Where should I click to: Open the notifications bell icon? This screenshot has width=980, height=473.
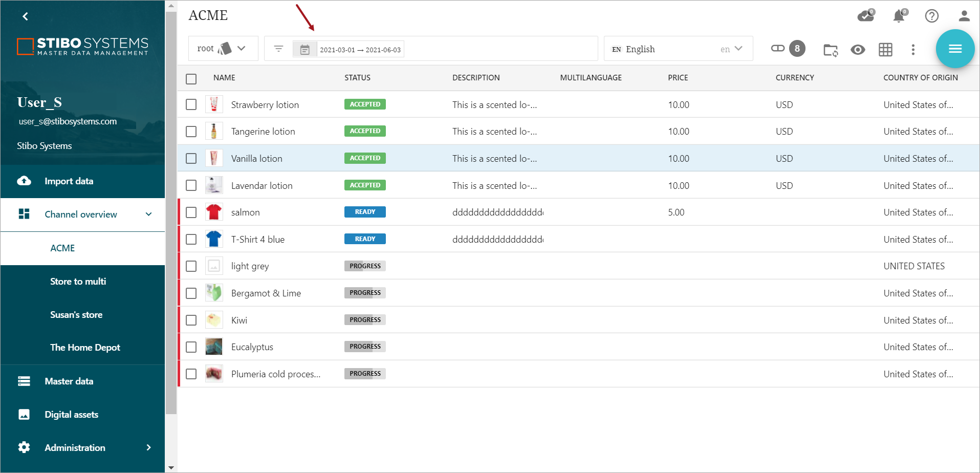tap(899, 16)
